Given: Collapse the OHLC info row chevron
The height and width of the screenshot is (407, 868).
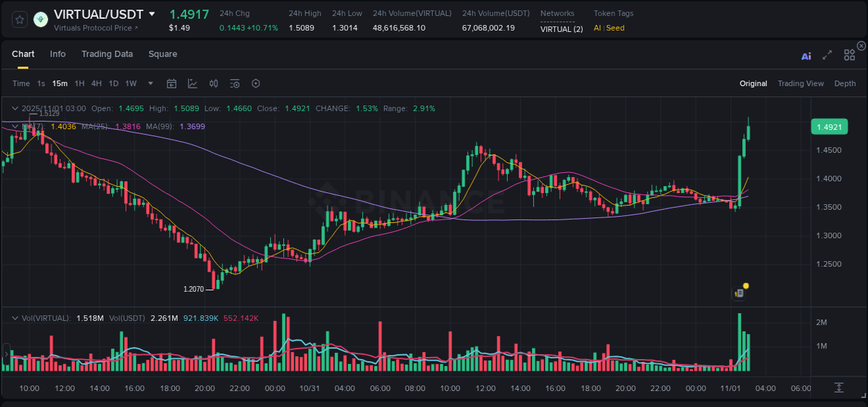Looking at the screenshot, I should point(15,108).
